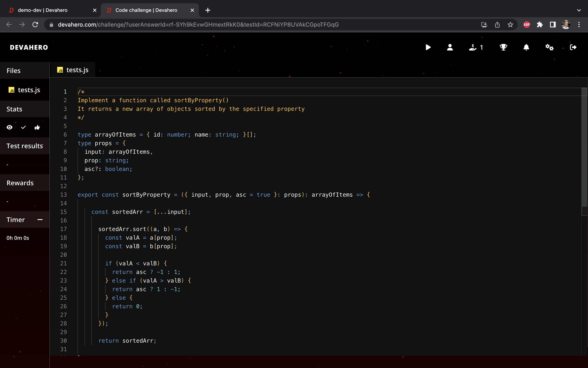Toggle the eye views stat icon
This screenshot has height=368, width=588.
(9, 127)
